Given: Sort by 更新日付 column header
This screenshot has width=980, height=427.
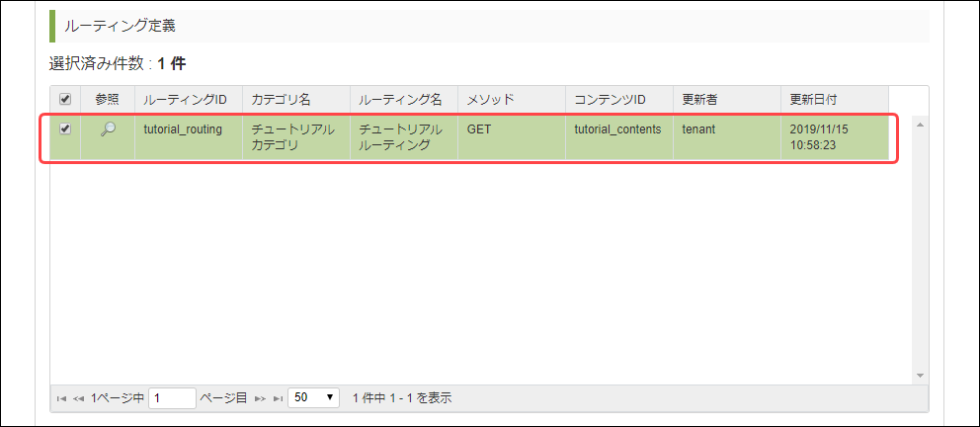Looking at the screenshot, I should pos(835,99).
